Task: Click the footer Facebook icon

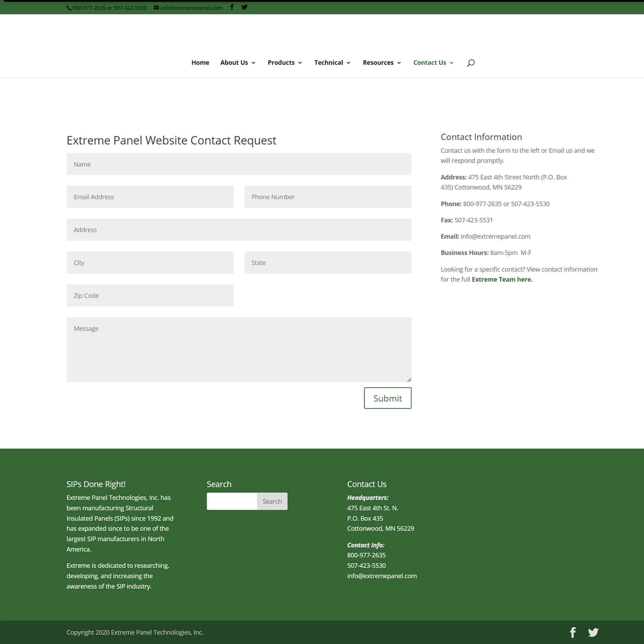Action: tap(573, 632)
